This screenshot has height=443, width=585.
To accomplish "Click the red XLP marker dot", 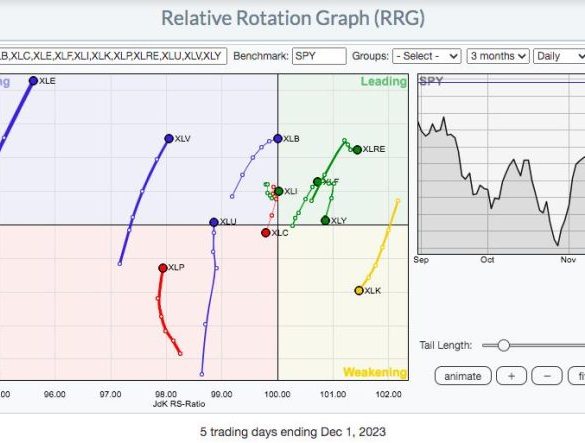I will pyautogui.click(x=163, y=268).
